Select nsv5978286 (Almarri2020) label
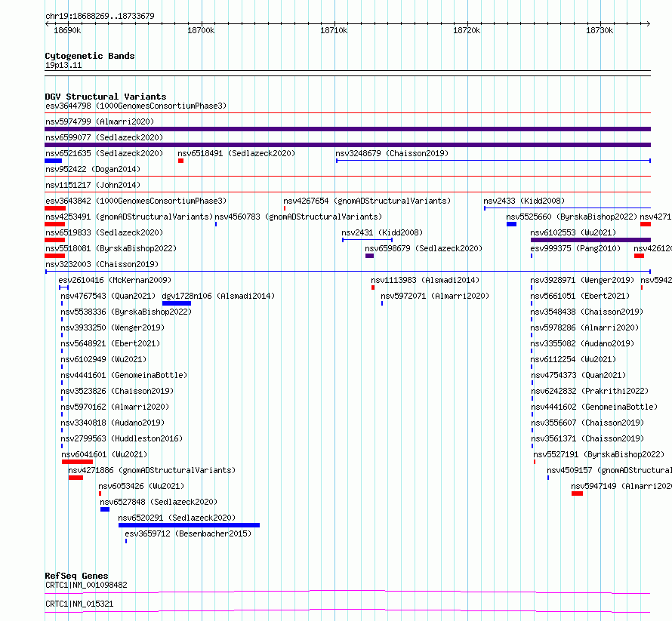This screenshot has width=672, height=621. tap(584, 327)
